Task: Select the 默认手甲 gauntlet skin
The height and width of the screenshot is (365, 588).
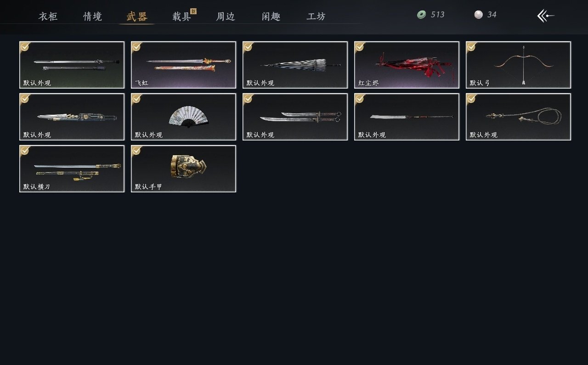Action: (183, 168)
